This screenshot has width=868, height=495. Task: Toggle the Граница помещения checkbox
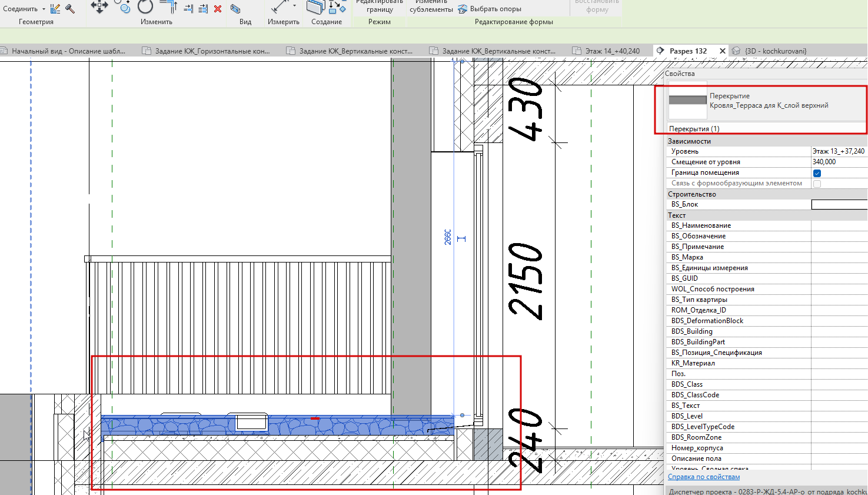point(817,173)
